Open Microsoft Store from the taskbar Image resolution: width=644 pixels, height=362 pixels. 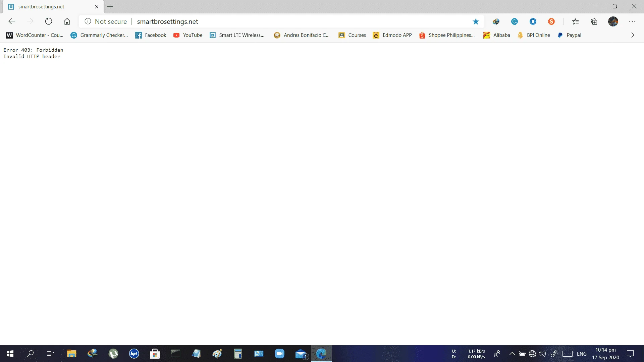[x=155, y=354]
